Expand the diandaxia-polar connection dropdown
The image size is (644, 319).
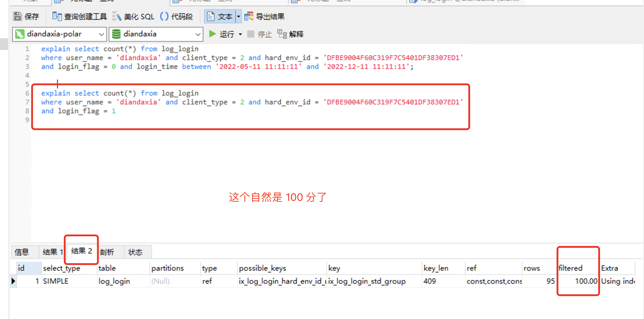point(101,34)
